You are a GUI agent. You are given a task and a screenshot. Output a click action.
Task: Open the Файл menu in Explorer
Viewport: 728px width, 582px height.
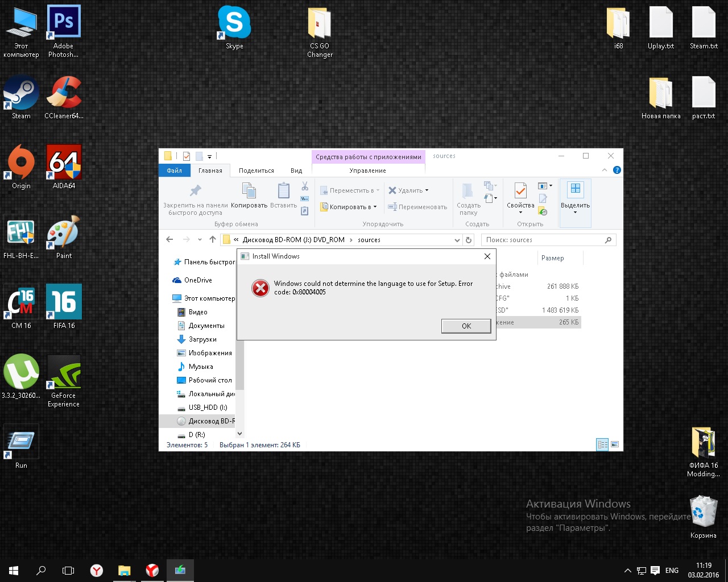coord(175,171)
